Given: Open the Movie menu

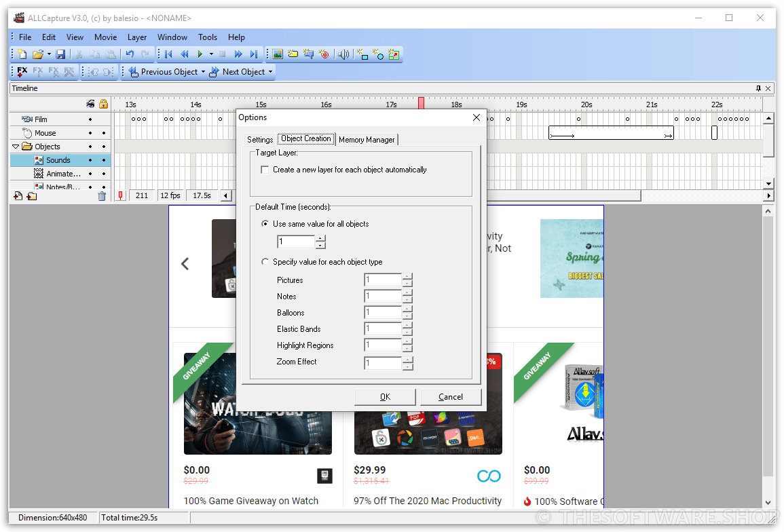Looking at the screenshot, I should pyautogui.click(x=105, y=37).
